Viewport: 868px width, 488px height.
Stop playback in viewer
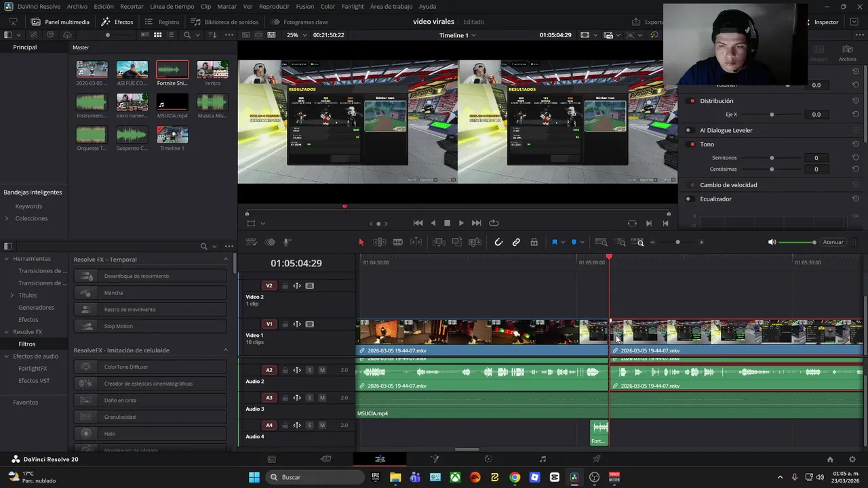click(x=447, y=223)
